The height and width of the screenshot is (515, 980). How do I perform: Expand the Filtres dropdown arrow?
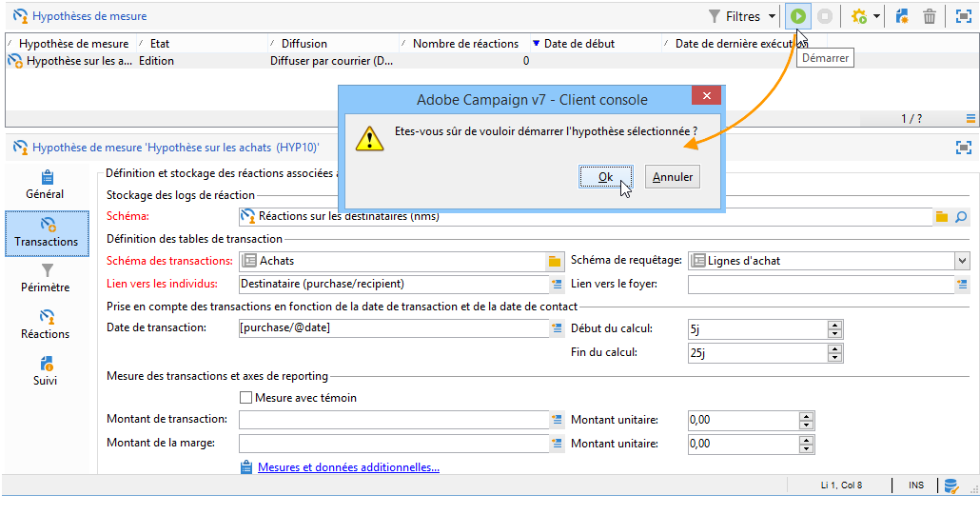pos(772,16)
